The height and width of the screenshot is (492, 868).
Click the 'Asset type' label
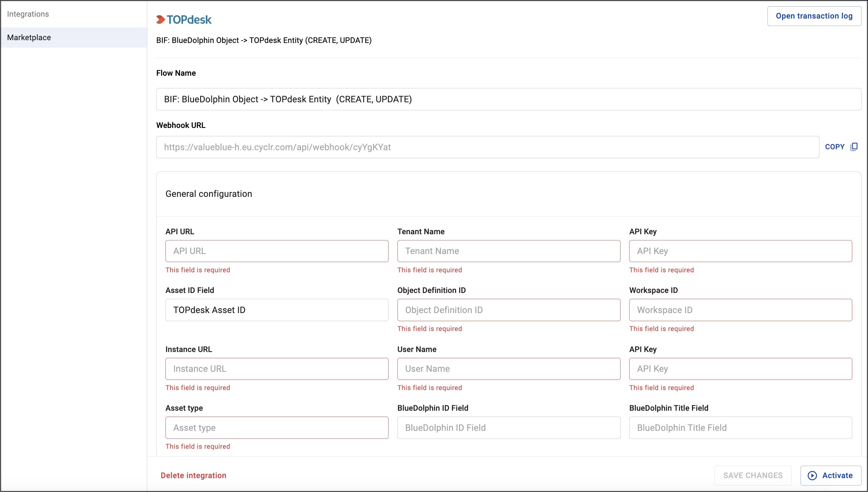(x=184, y=408)
